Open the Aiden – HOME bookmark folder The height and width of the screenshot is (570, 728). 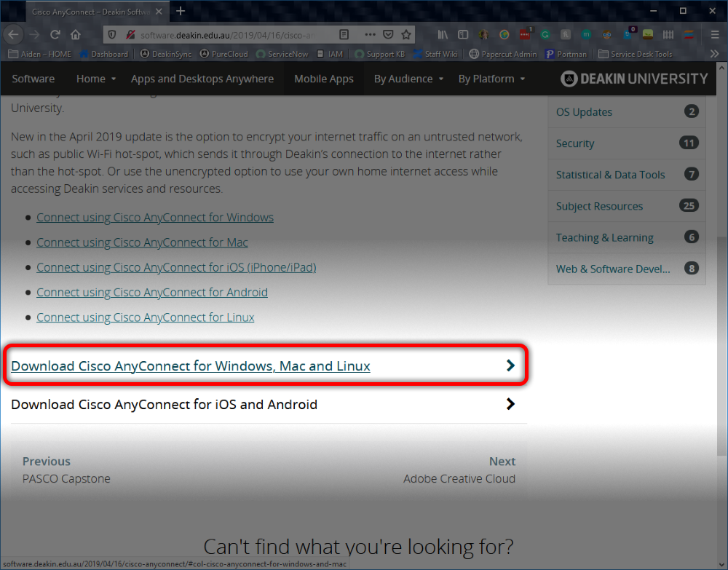[40, 54]
